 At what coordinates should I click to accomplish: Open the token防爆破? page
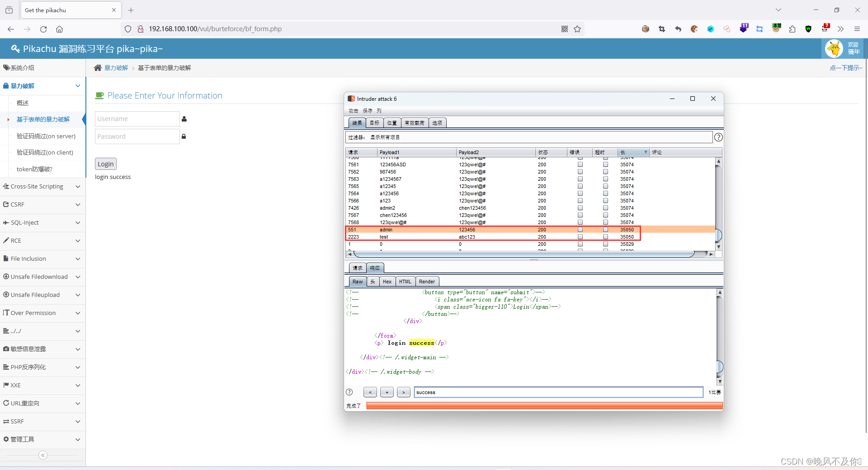point(34,169)
